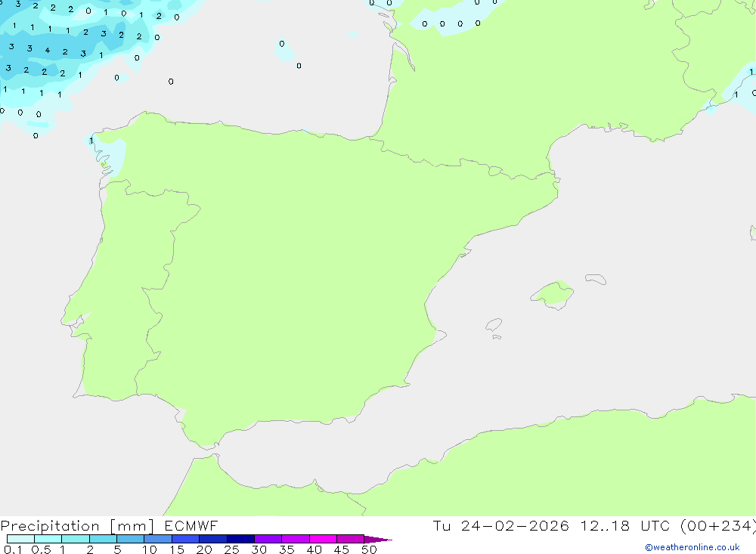756x554 pixels.
Task: Click the "15" legend scale value
Action: pyautogui.click(x=177, y=549)
